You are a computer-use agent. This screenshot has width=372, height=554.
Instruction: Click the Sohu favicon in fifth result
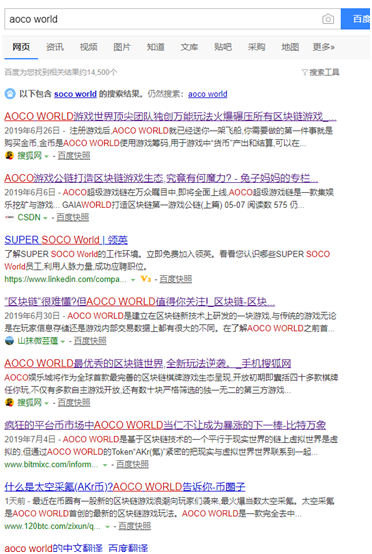10,402
